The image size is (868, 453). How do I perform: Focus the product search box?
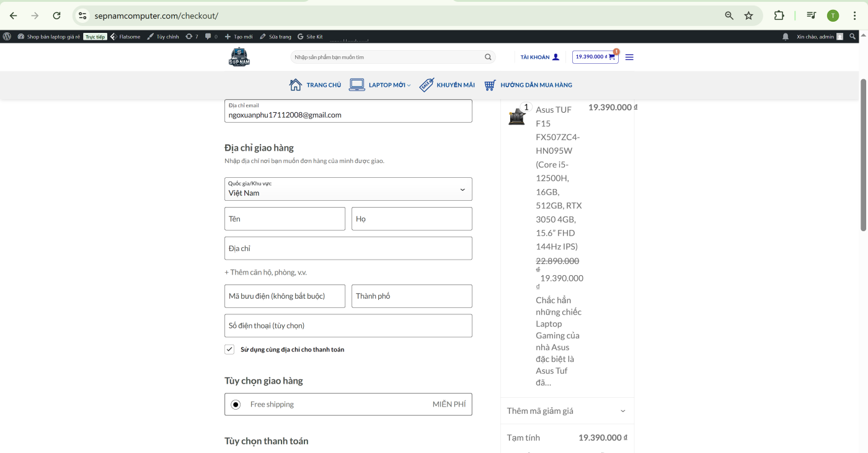tap(387, 57)
